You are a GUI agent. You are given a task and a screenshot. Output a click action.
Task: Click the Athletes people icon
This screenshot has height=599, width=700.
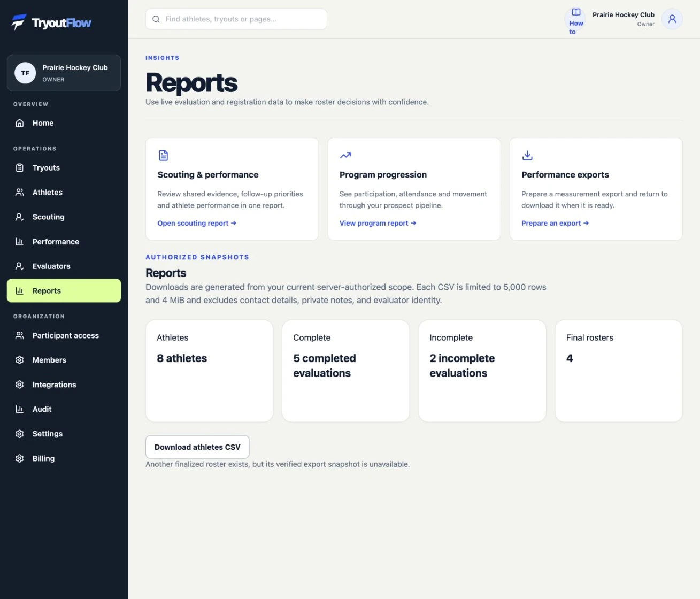click(20, 193)
